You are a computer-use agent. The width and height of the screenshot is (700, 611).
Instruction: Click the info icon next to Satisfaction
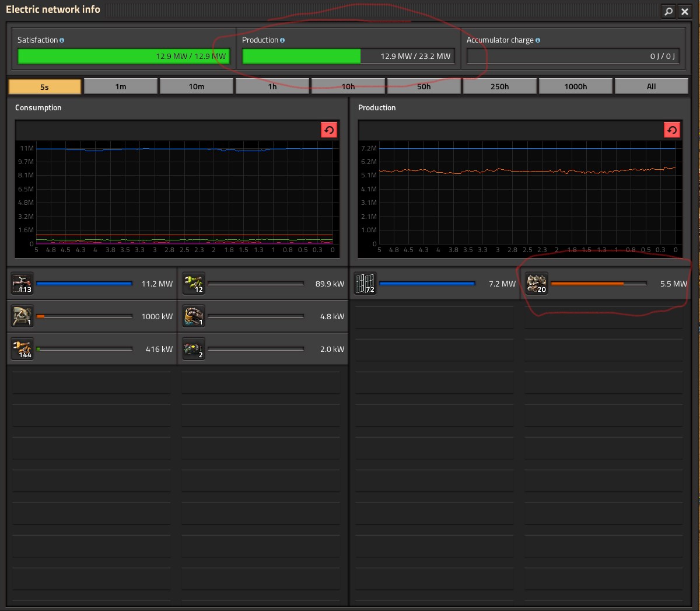click(62, 40)
